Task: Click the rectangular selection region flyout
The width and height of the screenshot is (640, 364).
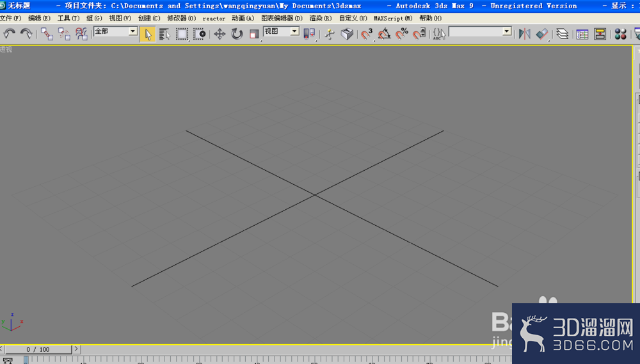Action: click(x=182, y=34)
